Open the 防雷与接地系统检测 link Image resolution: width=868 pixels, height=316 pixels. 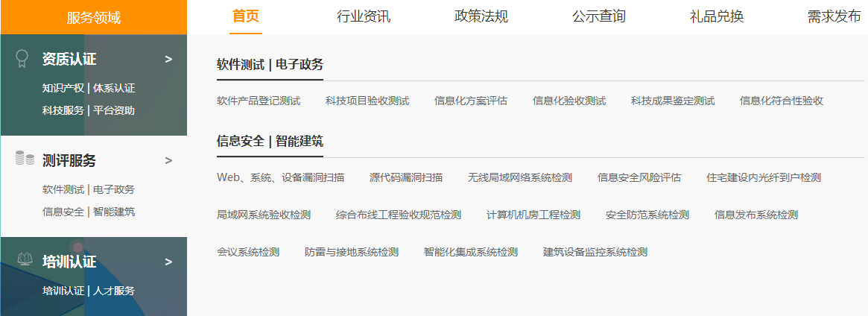click(x=352, y=252)
